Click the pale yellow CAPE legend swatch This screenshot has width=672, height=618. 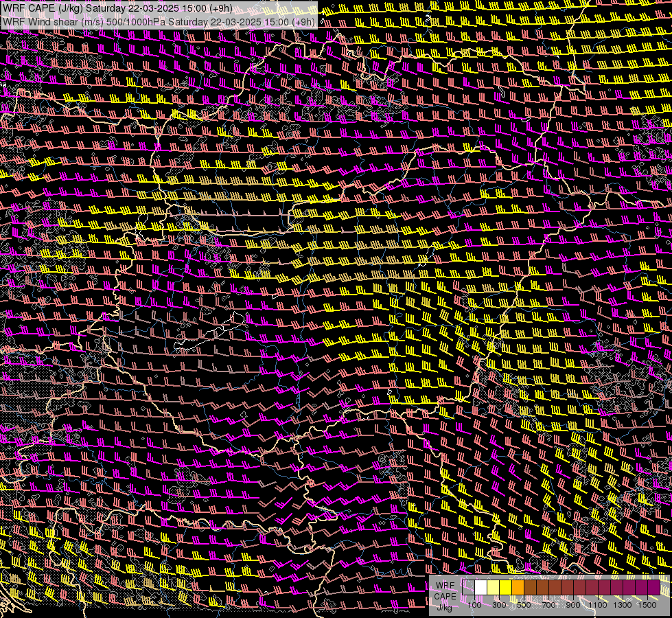click(494, 588)
